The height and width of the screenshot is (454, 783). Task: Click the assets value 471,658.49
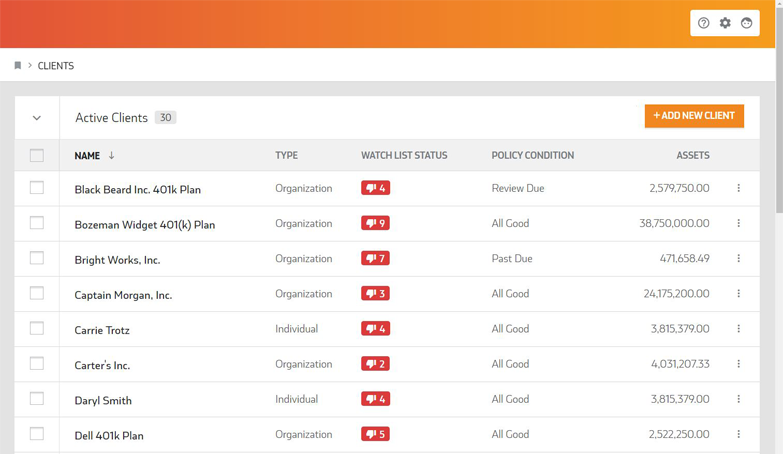click(x=685, y=258)
